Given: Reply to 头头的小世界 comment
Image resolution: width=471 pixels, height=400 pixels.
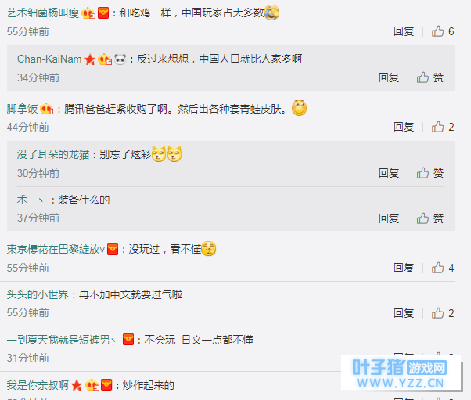Looking at the screenshot, I should (404, 313).
